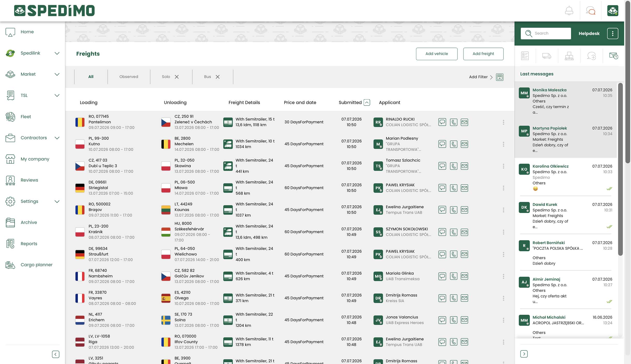This screenshot has width=631, height=364.
Task: Open the Reports section
Action: [x=29, y=244]
